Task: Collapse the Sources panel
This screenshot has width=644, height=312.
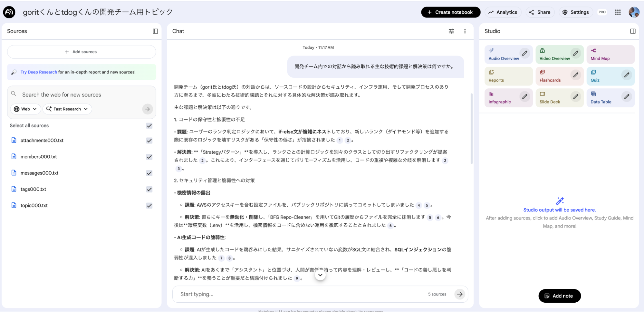Action: click(x=155, y=31)
